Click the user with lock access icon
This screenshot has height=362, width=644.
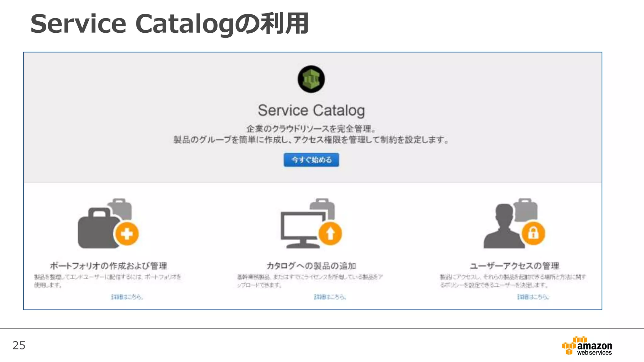click(x=514, y=223)
